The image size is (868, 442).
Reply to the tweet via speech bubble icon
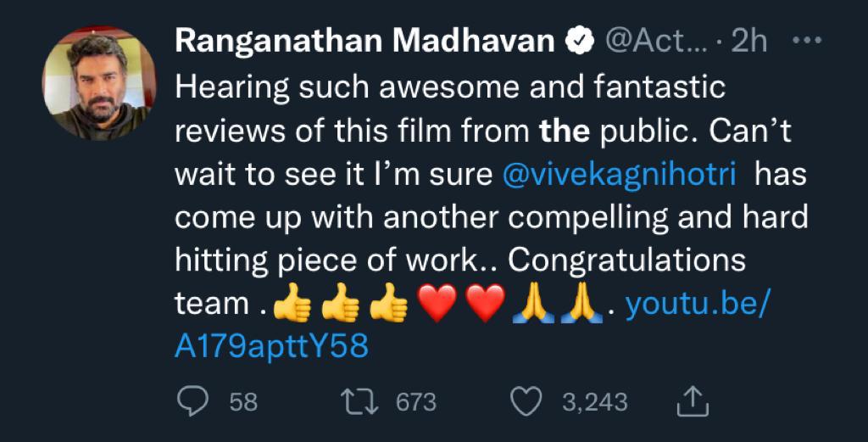[194, 401]
